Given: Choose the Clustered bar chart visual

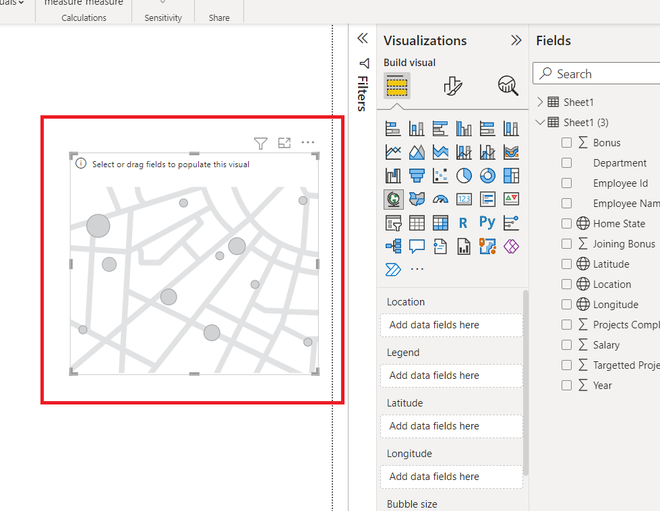Looking at the screenshot, I should pos(440,128).
